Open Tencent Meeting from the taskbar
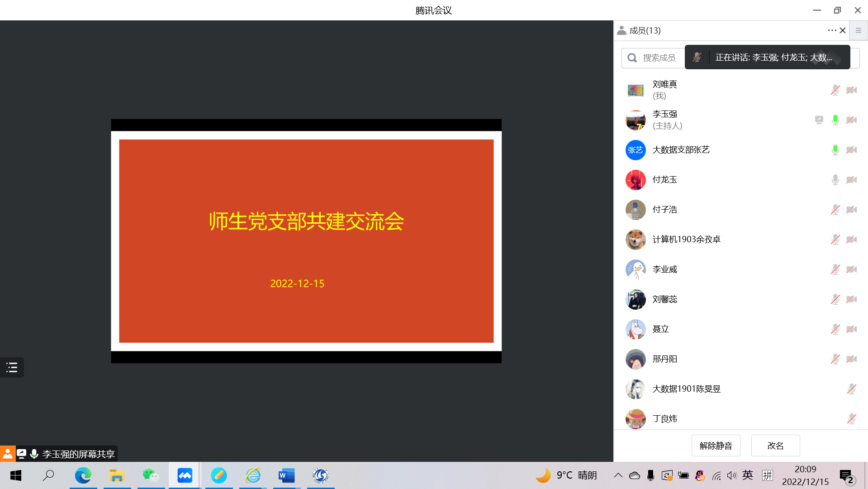This screenshot has width=868, height=489. click(185, 475)
